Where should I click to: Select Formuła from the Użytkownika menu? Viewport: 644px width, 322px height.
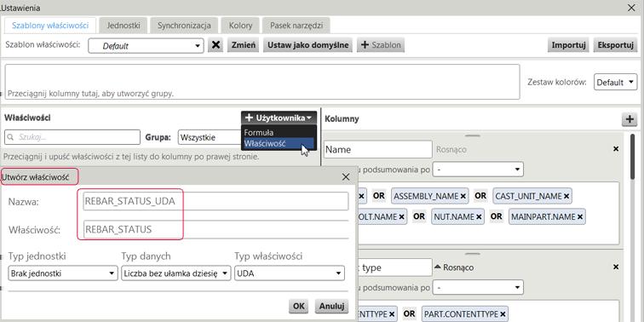[x=258, y=133]
